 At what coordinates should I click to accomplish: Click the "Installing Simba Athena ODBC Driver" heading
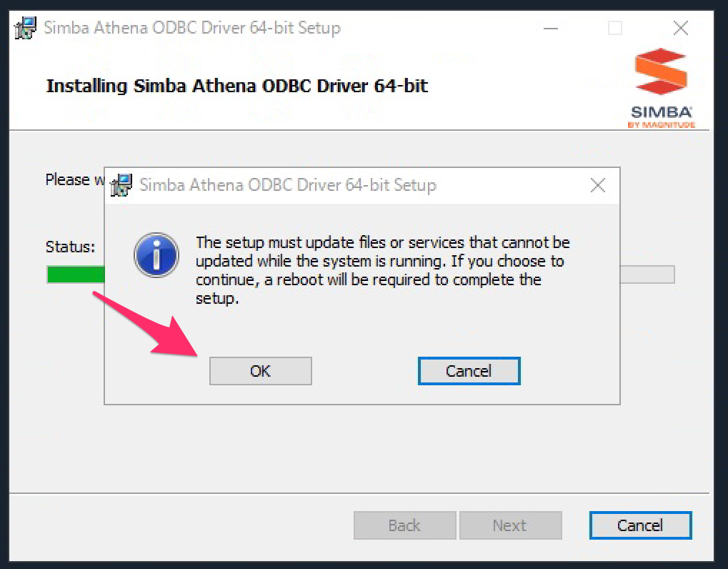(x=237, y=86)
